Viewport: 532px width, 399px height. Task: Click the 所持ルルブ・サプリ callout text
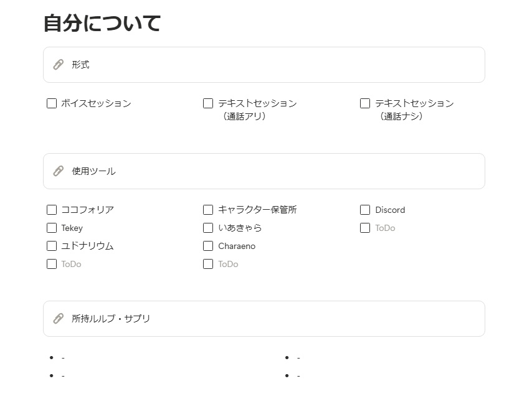(x=111, y=319)
